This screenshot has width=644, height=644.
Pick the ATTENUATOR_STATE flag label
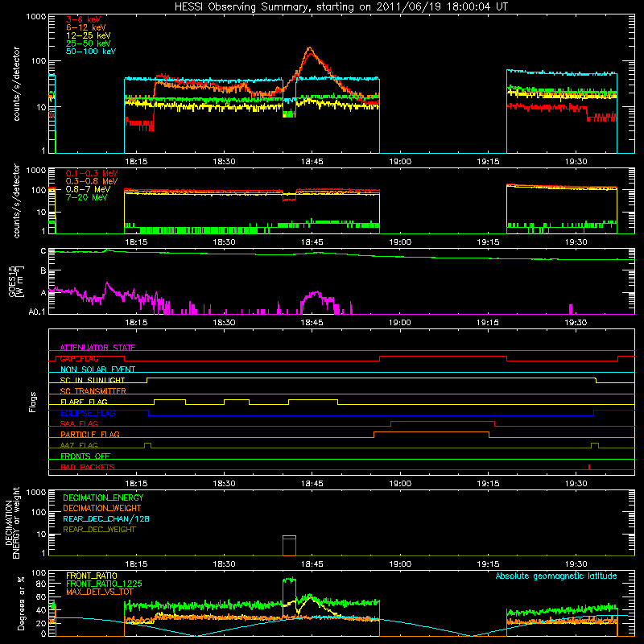click(97, 348)
